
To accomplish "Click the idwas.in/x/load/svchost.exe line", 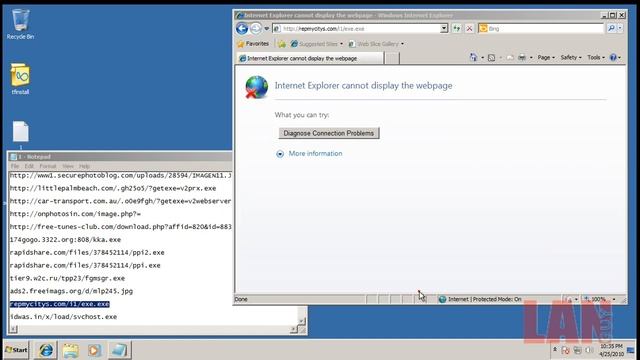I will (63, 317).
